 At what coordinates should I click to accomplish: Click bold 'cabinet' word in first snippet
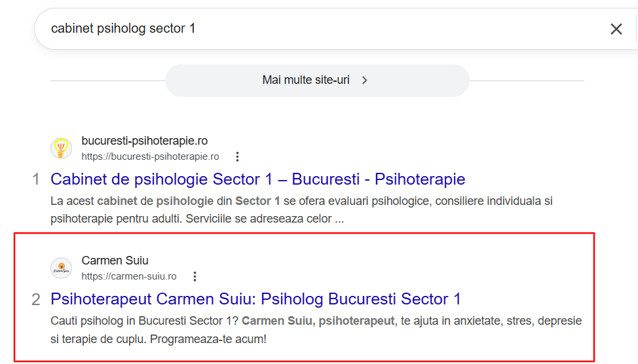click(117, 201)
